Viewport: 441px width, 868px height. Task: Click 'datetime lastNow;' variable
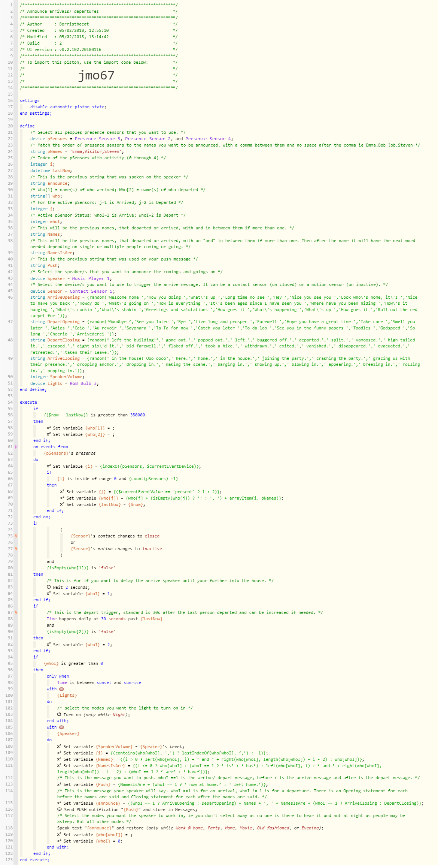(51, 171)
